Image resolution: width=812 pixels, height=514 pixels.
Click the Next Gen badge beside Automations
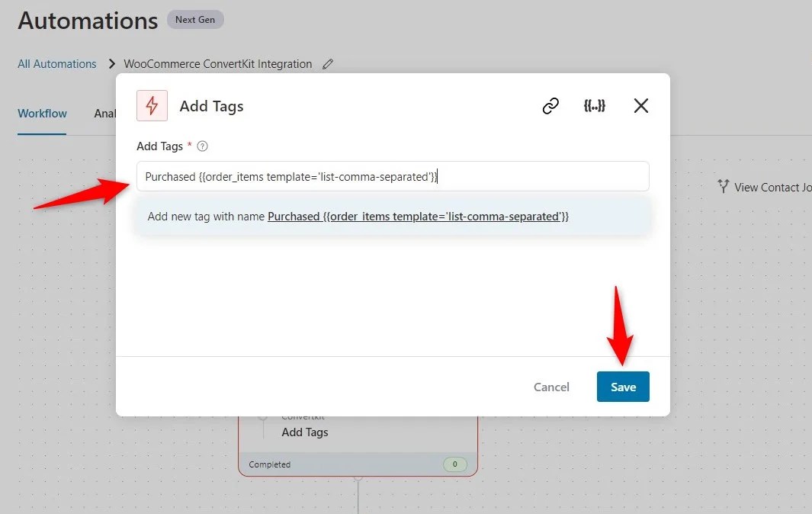tap(195, 19)
